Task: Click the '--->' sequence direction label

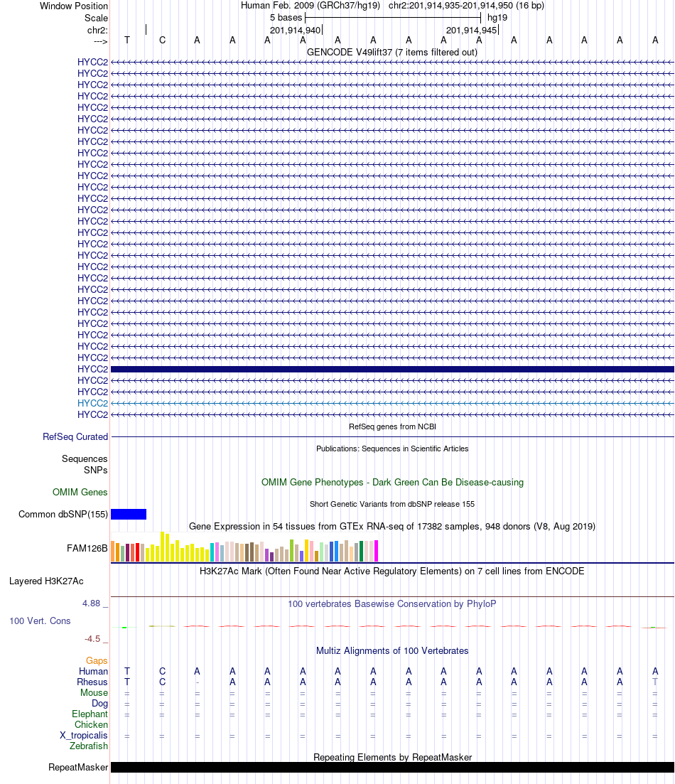Action: click(x=100, y=41)
